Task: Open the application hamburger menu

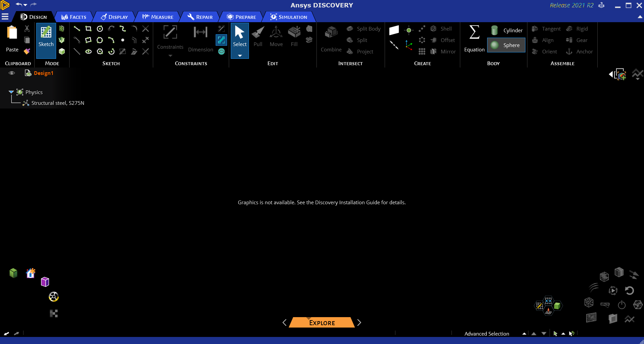Action: click(5, 17)
